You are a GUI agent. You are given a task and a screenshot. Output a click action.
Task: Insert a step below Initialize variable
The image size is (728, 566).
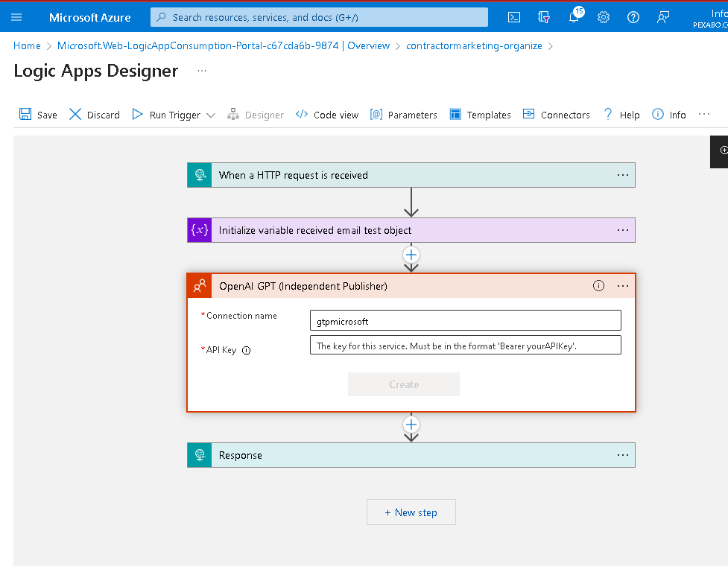(411, 255)
